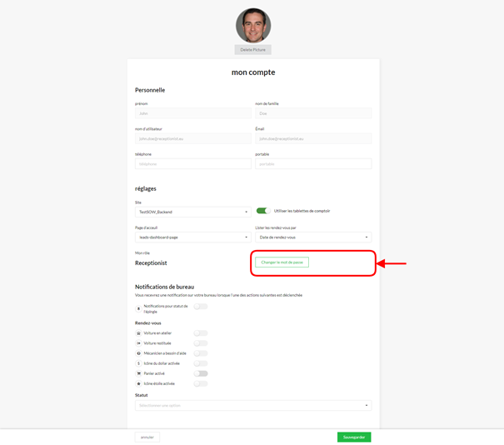Viewport: 504px width, 445px height.
Task: Click the car in workshop icon
Action: tap(139, 333)
